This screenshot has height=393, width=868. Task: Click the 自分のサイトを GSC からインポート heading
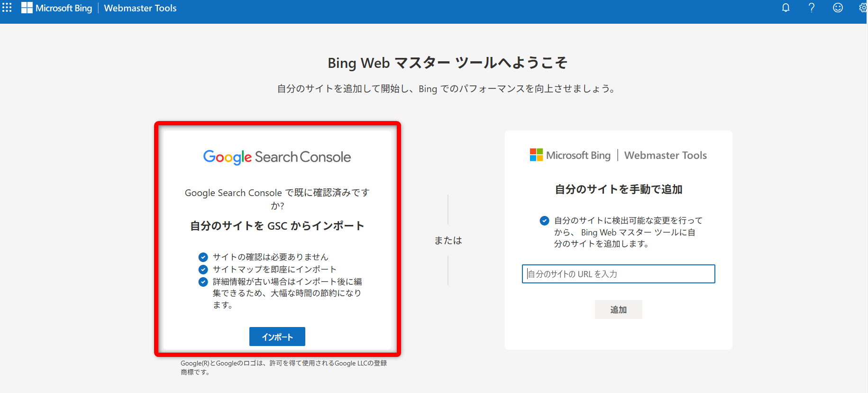point(277,226)
